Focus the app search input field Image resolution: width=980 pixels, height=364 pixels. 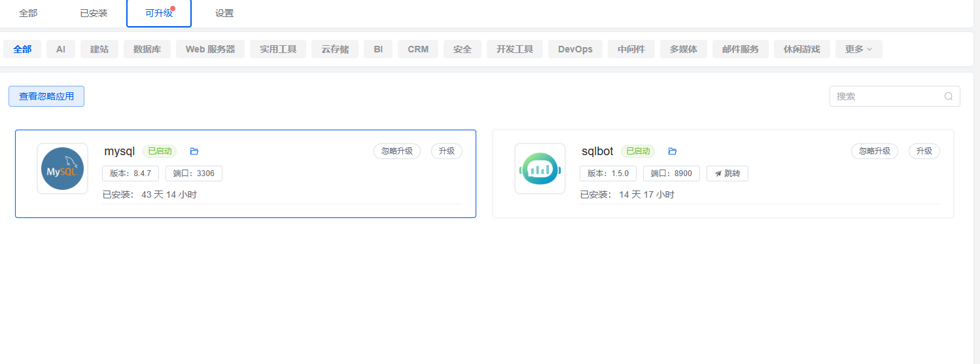(x=886, y=96)
